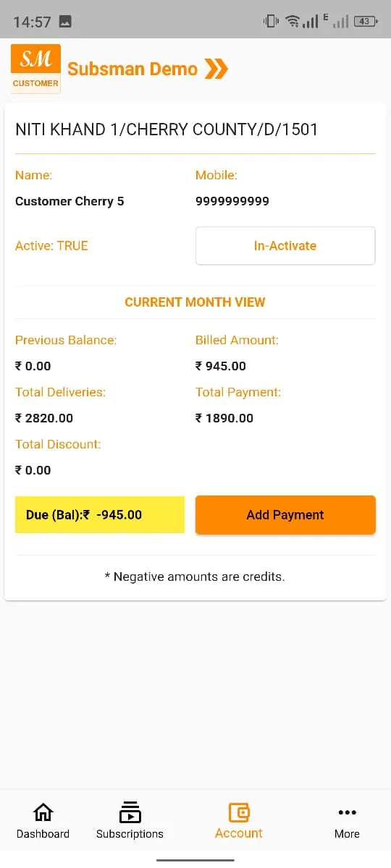Tap the Wi-Fi signal icon in status bar
This screenshot has width=391, height=868.
[x=293, y=22]
